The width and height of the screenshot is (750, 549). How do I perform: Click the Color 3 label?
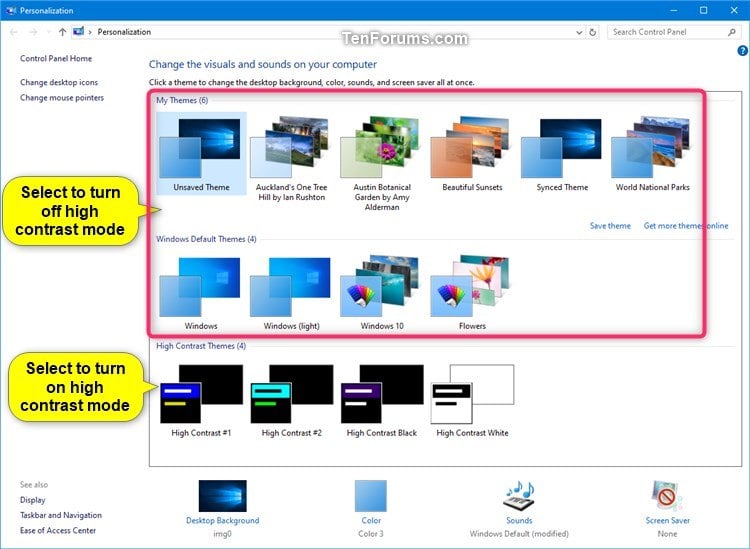pyautogui.click(x=371, y=534)
